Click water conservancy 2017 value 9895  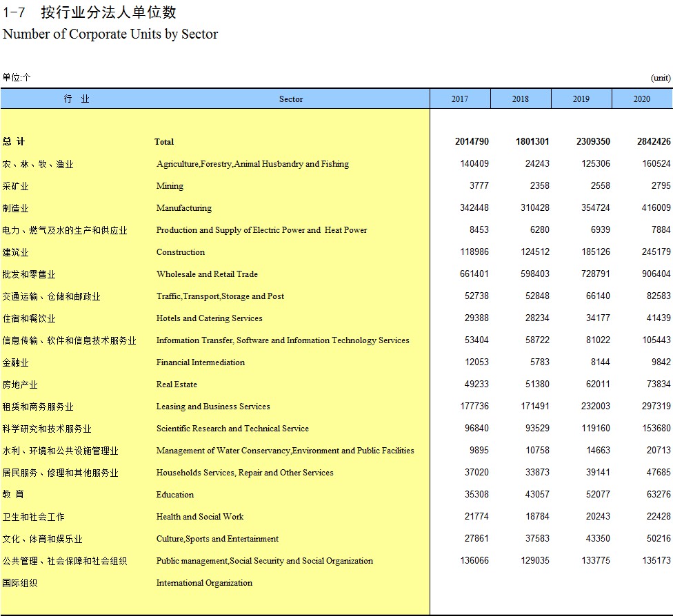[x=479, y=451]
